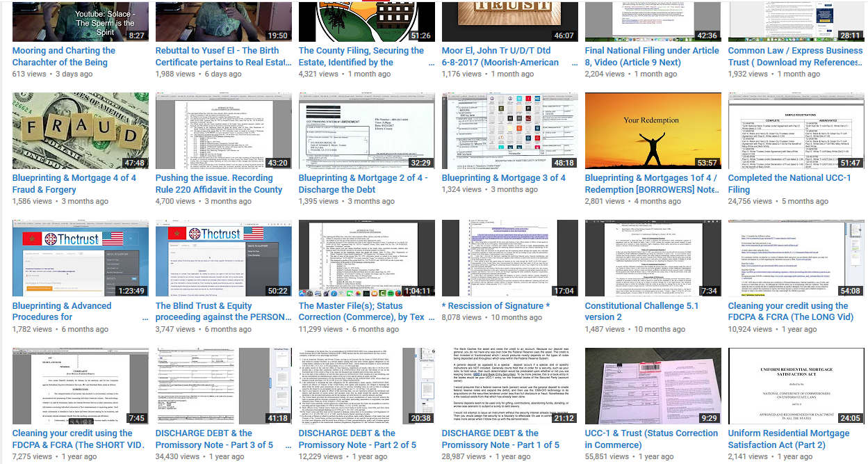Play the 'Your Redemption' sunset thumbnail

click(x=653, y=131)
